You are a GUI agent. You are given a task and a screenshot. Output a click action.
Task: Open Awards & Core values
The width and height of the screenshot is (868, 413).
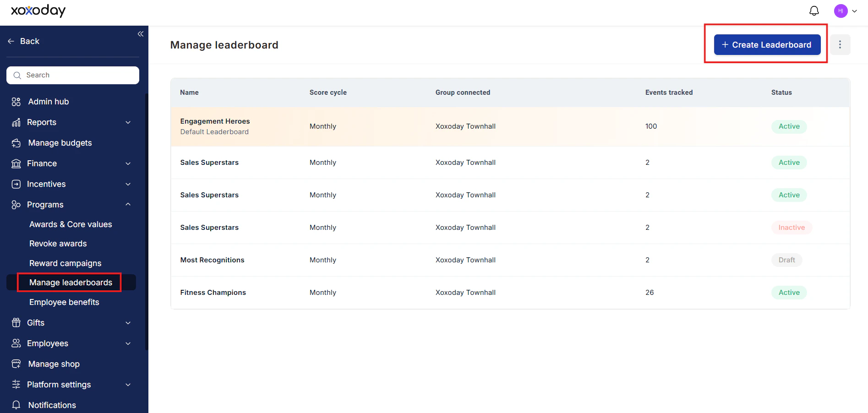tap(71, 224)
